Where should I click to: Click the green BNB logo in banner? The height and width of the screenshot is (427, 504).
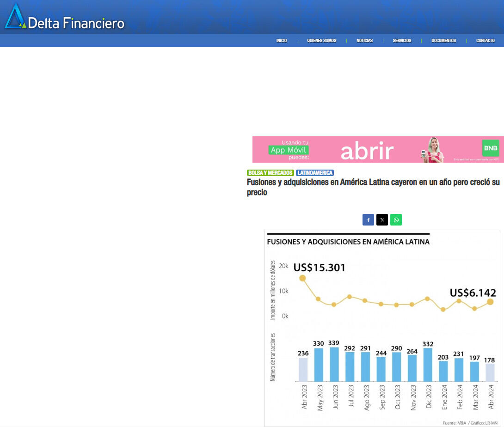coord(490,148)
